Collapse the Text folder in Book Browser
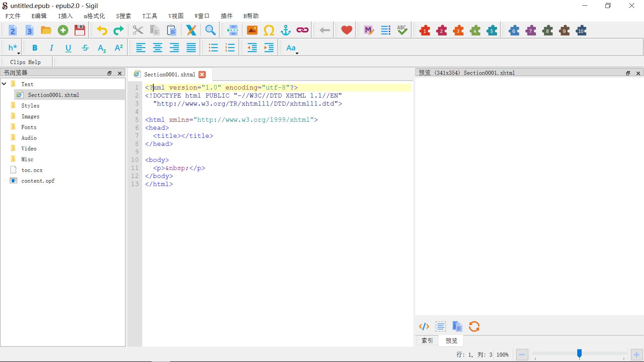 [4, 84]
